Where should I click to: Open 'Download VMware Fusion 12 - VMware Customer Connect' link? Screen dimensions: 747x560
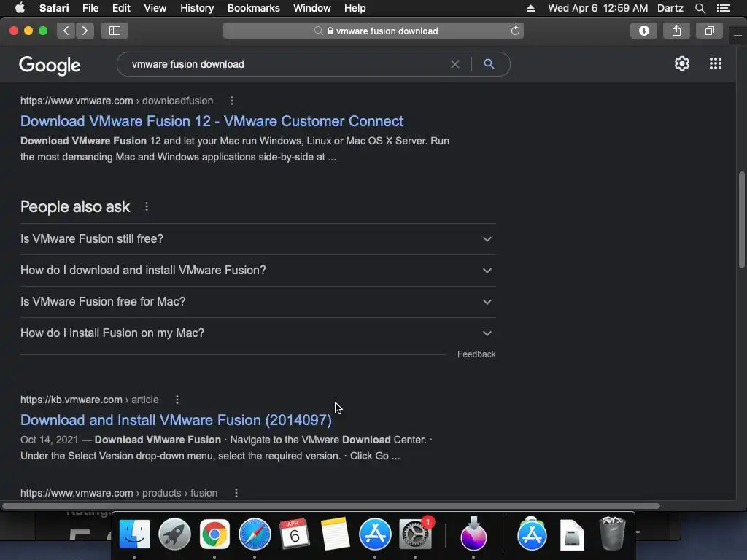click(212, 121)
